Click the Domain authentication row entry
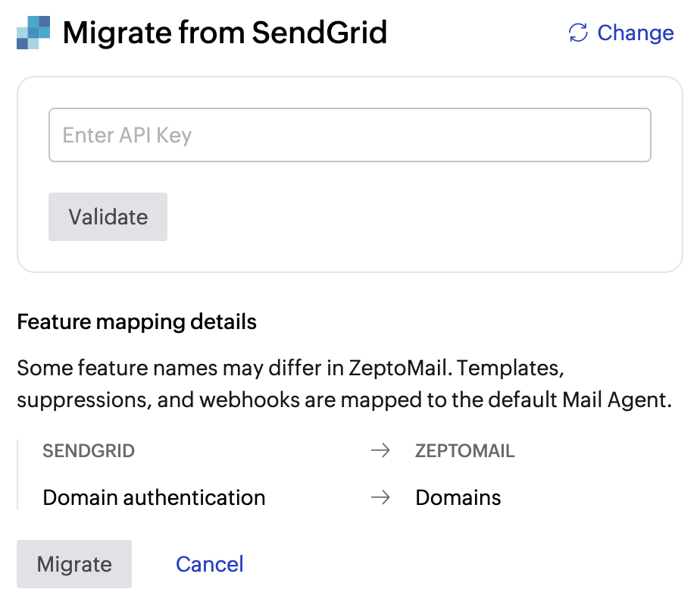700x605 pixels. pos(154,497)
